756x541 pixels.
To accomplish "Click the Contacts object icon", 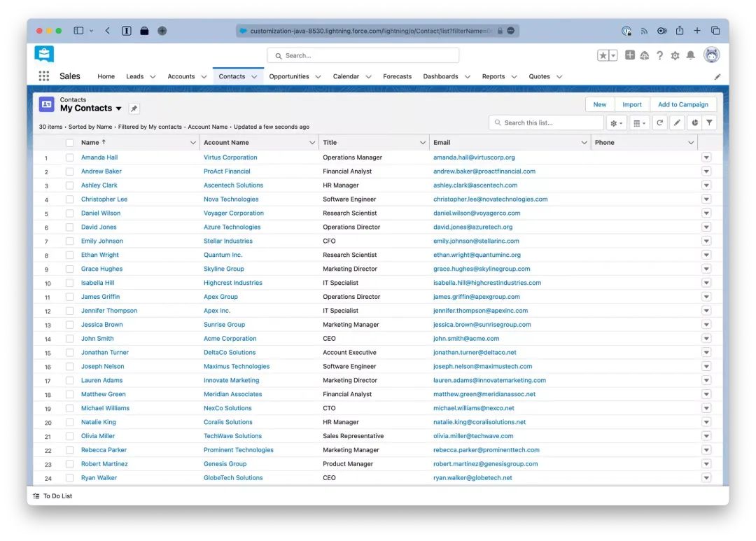I will (47, 104).
